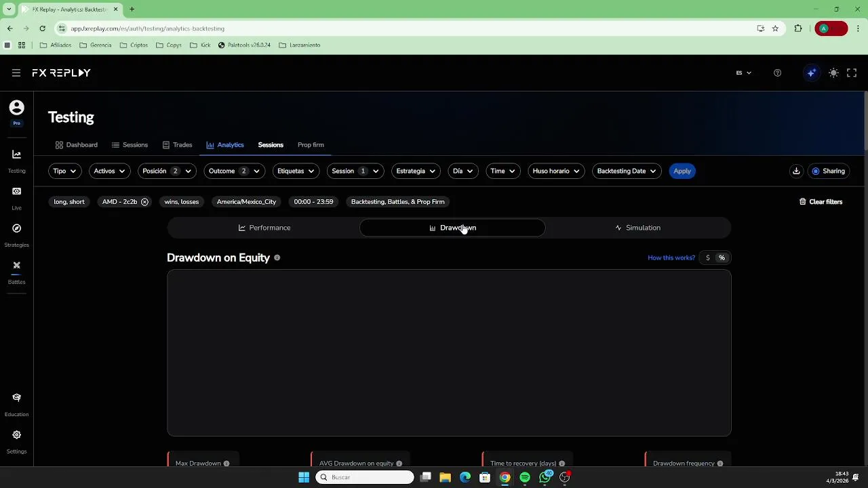Expand the Backtesting Date dropdown
868x488 pixels.
coord(627,171)
